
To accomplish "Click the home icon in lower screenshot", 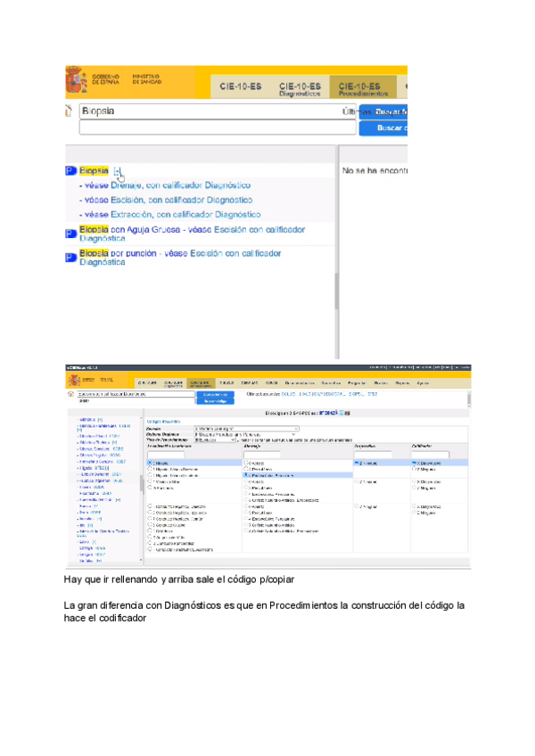I will (x=70, y=393).
